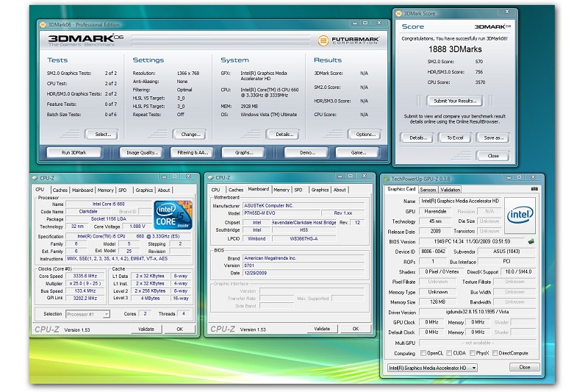
Task: Click the Windows Vista (TM) Ultimate OS text
Action: [268, 115]
